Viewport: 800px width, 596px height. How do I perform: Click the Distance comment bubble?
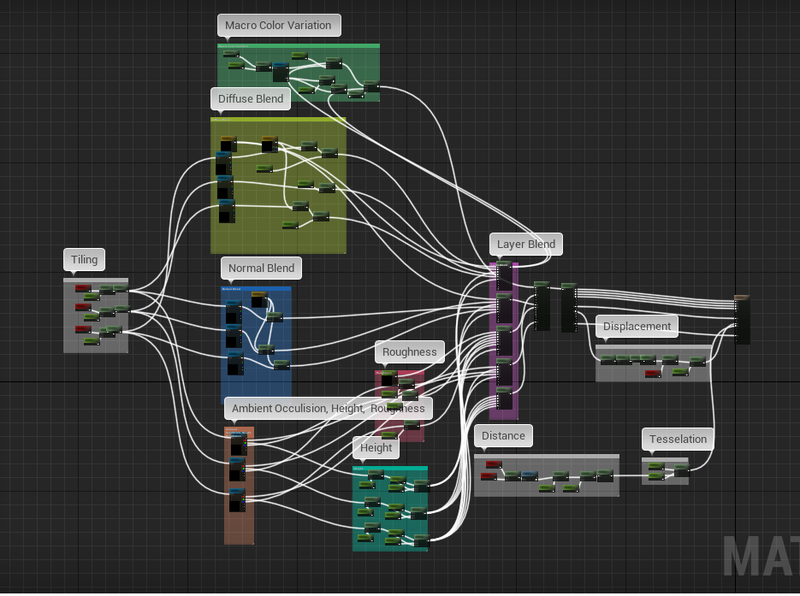pos(503,436)
